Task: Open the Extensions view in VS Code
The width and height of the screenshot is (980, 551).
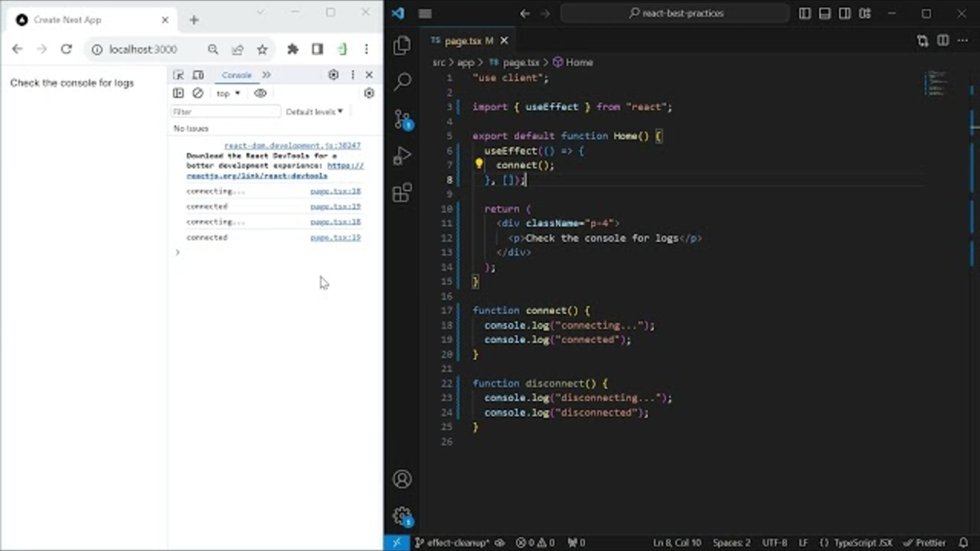Action: (x=402, y=193)
